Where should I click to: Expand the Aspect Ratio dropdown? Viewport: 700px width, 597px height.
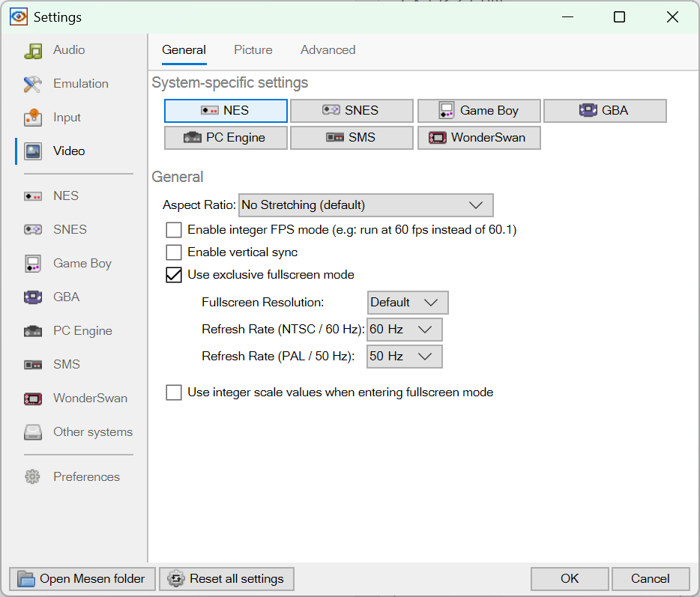click(x=366, y=205)
